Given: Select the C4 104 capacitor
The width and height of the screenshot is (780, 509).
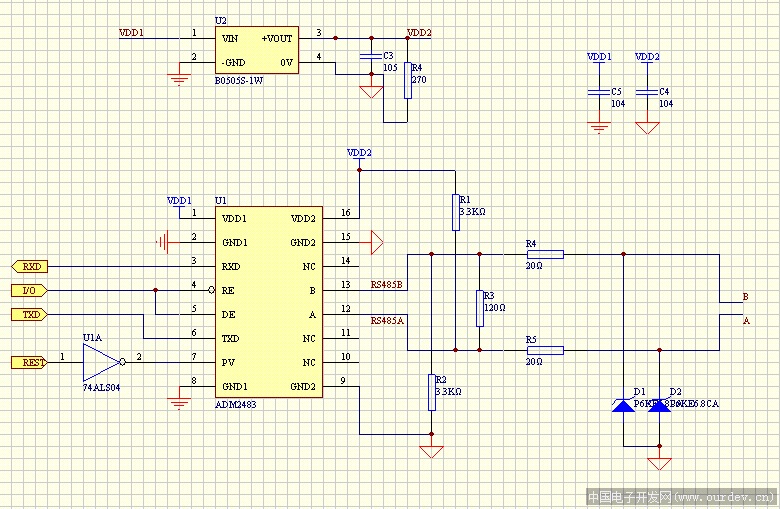Looking at the screenshot, I should pyautogui.click(x=647, y=96).
